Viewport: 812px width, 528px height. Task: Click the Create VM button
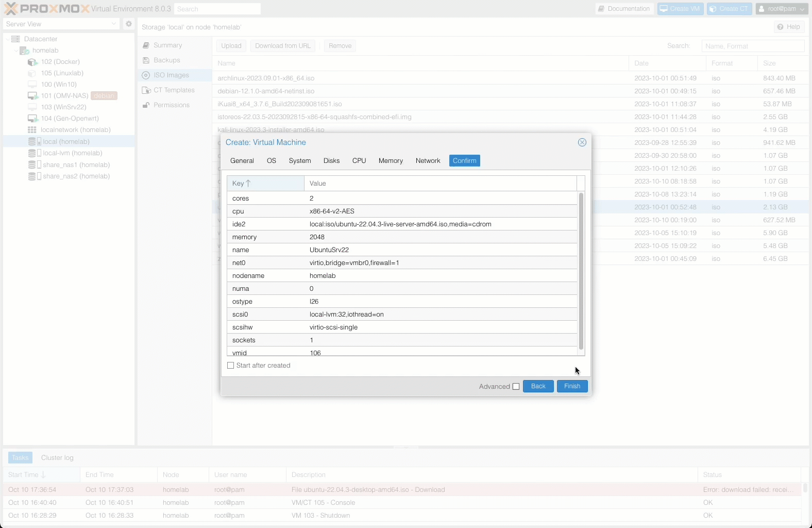[x=680, y=9]
